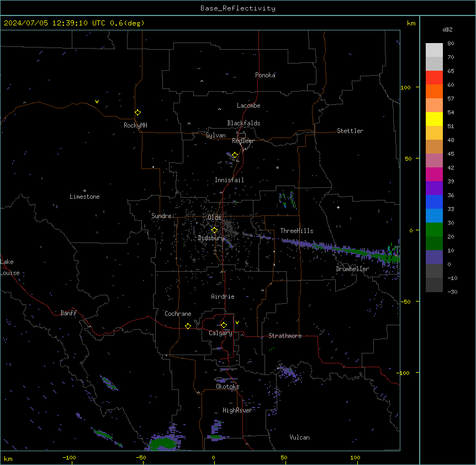
Task: Select the HighRiver map label
Action: click(237, 410)
